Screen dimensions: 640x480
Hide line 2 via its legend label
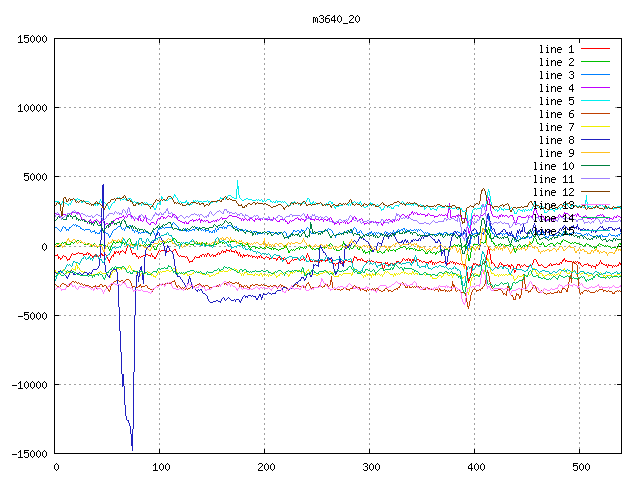pos(556,62)
